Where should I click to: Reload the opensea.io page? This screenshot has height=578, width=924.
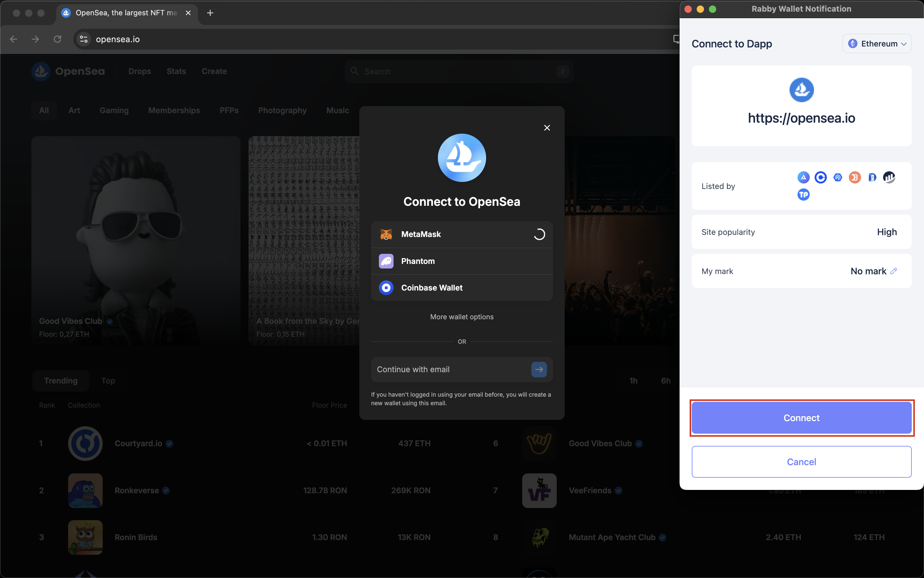(x=57, y=39)
